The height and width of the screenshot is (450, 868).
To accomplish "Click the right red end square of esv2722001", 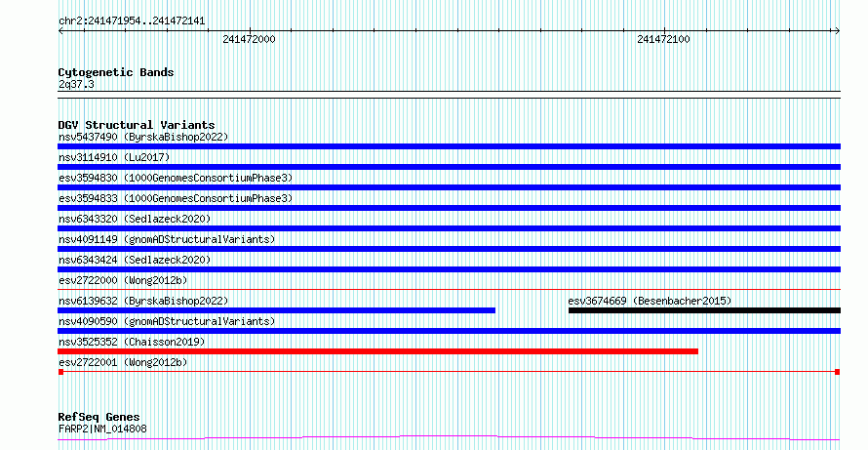I will click(x=838, y=372).
